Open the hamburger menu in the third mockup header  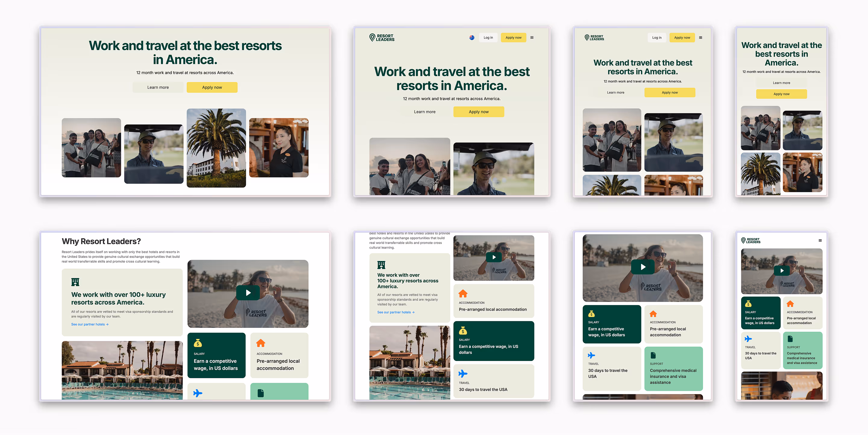click(700, 38)
